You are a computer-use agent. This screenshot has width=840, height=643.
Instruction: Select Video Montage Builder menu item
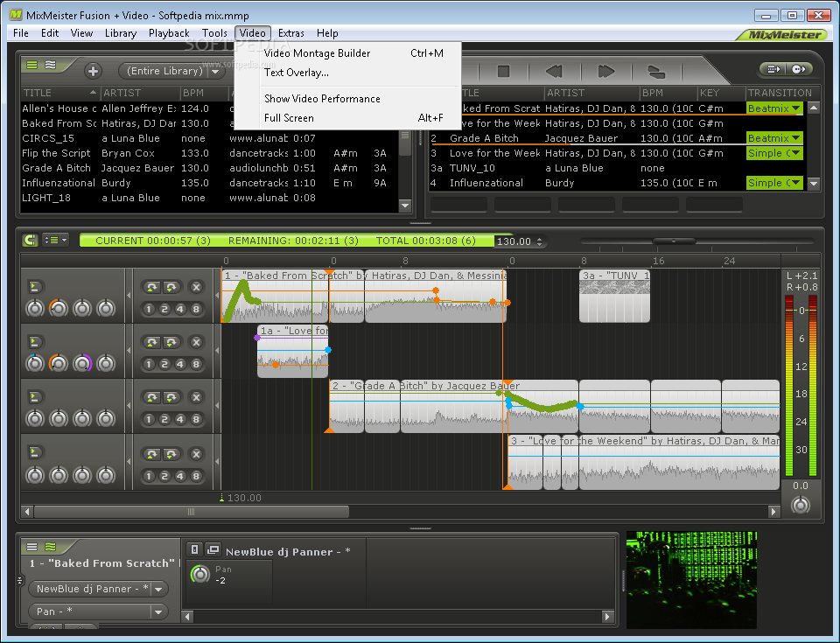(x=347, y=53)
